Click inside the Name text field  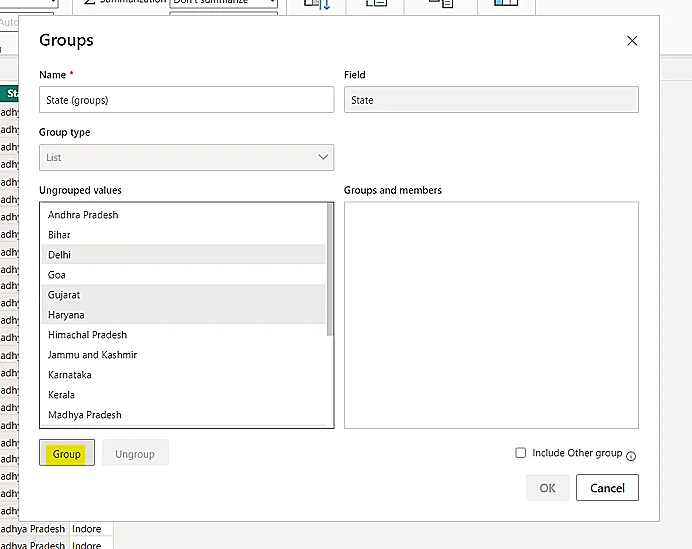(x=186, y=100)
